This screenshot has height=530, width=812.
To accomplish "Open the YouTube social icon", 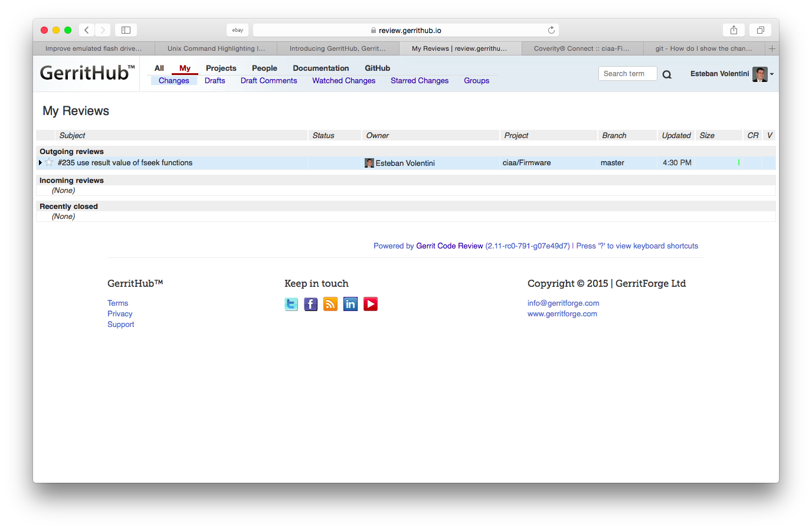I will pyautogui.click(x=371, y=304).
